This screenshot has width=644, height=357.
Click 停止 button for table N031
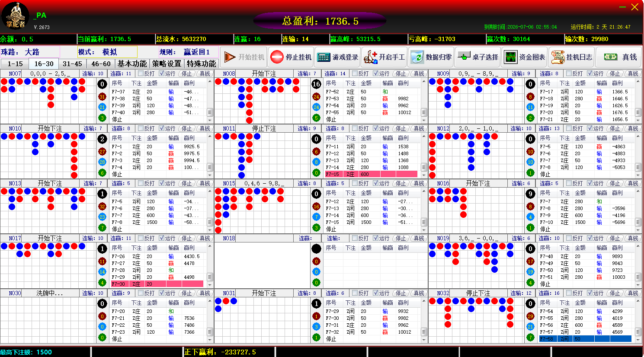tap(400, 293)
